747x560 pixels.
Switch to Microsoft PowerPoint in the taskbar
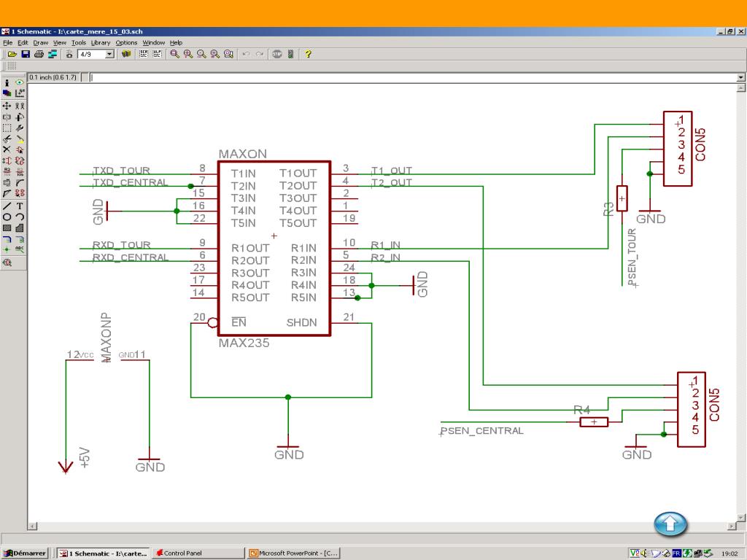click(x=294, y=553)
